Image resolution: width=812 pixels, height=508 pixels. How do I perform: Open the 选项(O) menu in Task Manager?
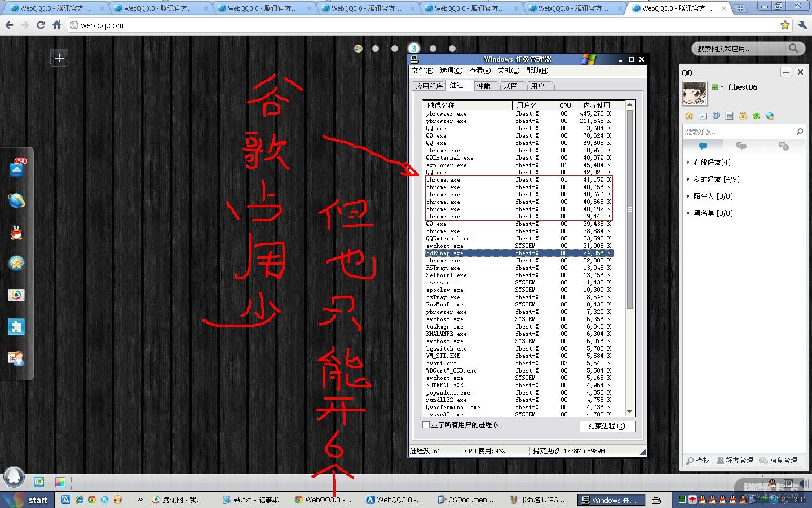[x=451, y=71]
